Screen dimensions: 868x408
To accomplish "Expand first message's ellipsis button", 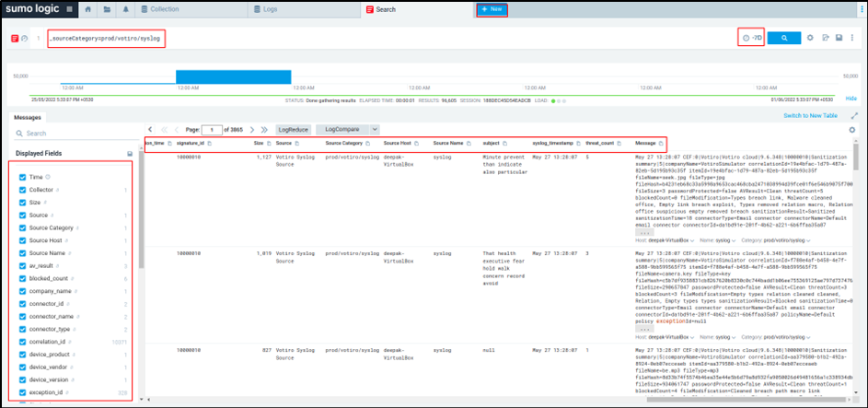I will click(643, 233).
